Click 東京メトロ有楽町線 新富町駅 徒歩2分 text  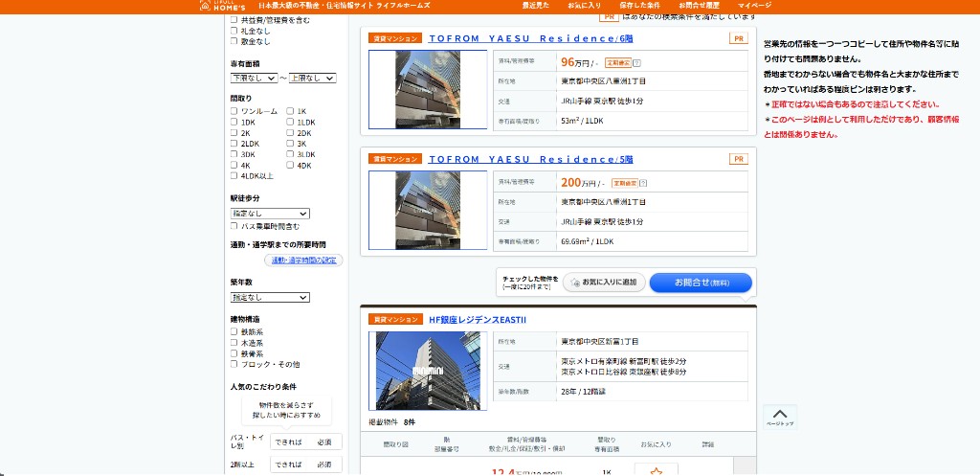[624, 361]
